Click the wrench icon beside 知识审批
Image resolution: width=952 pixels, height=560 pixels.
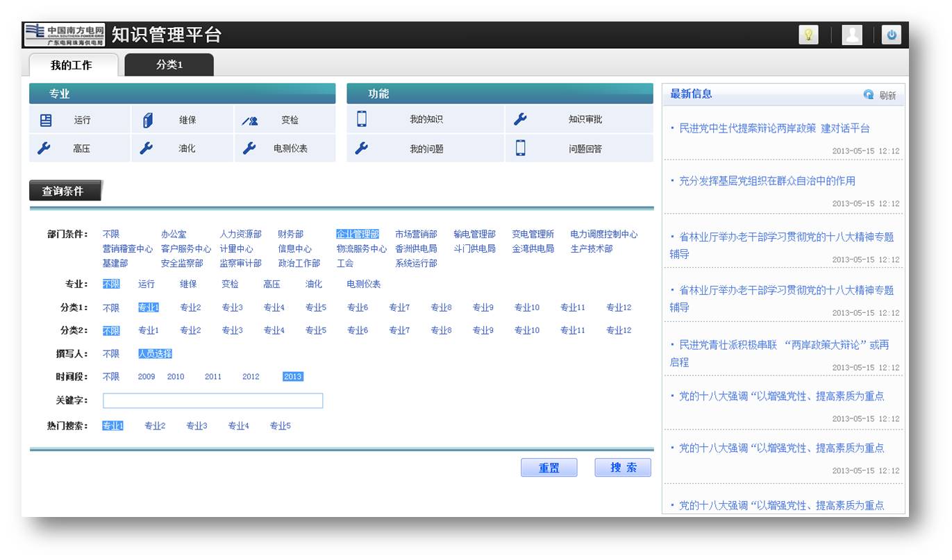pyautogui.click(x=520, y=119)
